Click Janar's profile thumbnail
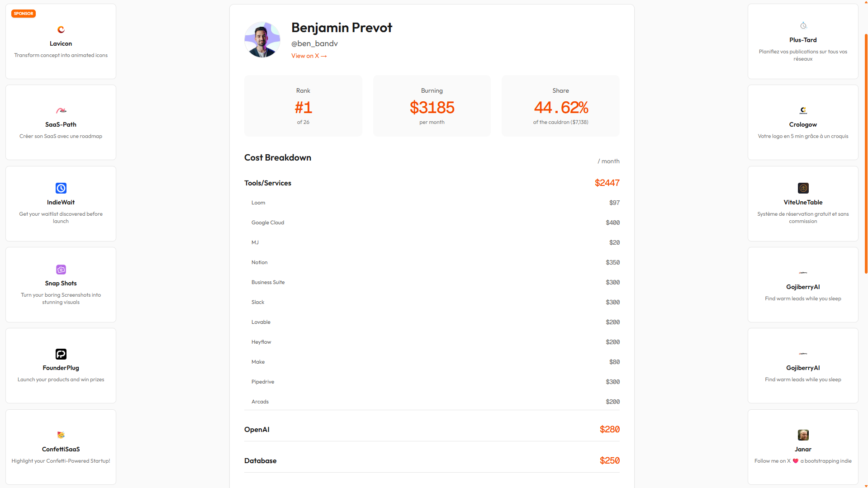Image resolution: width=868 pixels, height=488 pixels. [803, 435]
